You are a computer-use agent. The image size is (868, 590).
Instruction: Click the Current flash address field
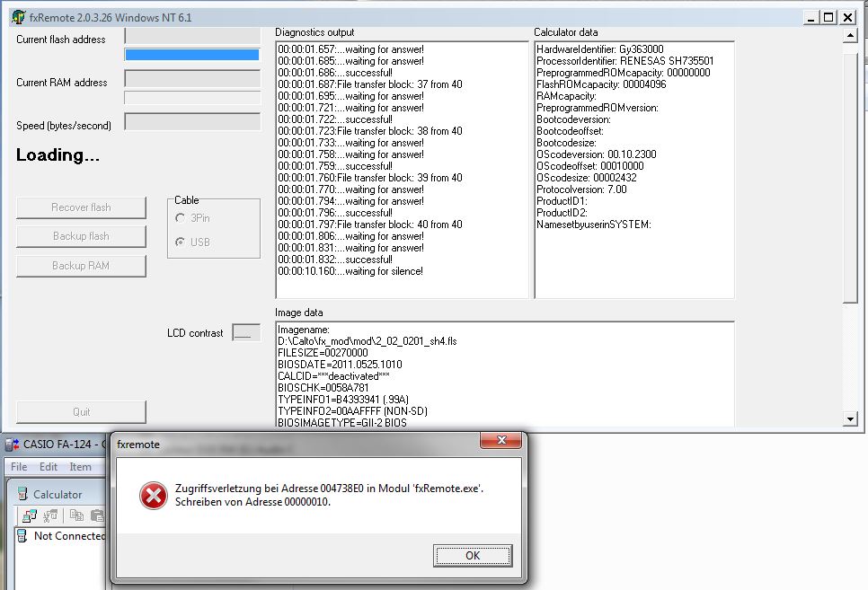pos(192,37)
